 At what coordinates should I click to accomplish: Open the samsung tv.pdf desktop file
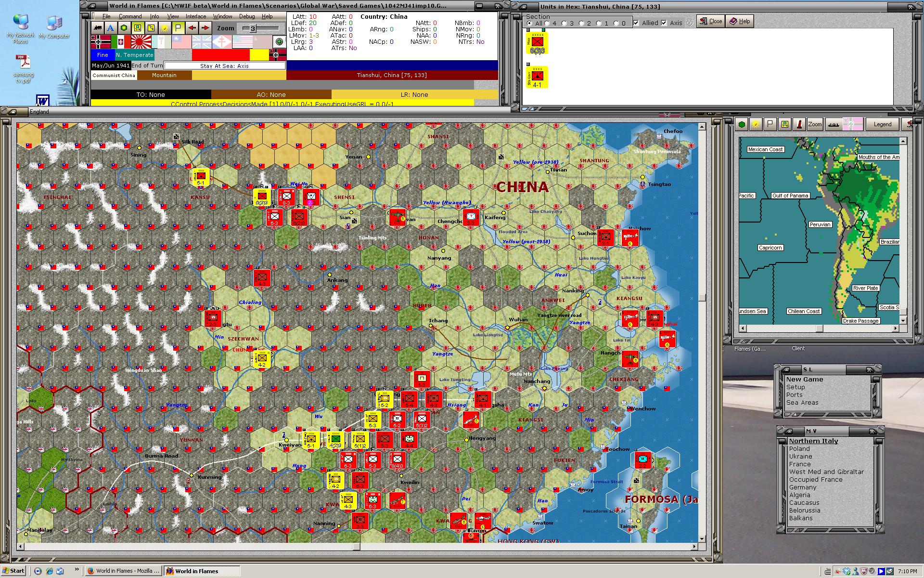23,69
